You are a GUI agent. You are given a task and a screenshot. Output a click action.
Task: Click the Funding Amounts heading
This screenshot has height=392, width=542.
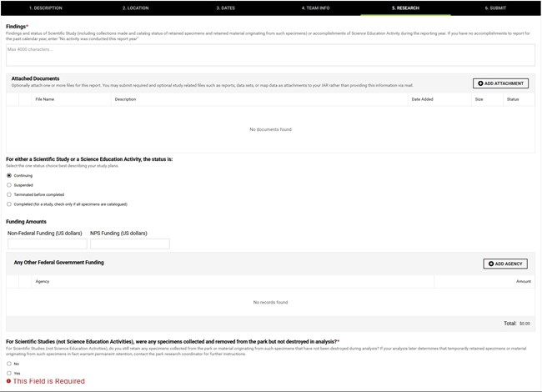tap(26, 222)
